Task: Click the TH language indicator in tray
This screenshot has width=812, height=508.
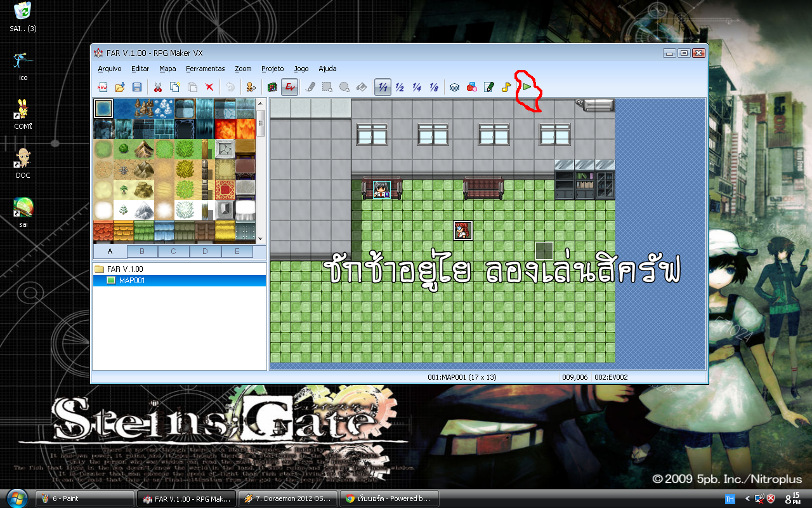Action: 730,499
